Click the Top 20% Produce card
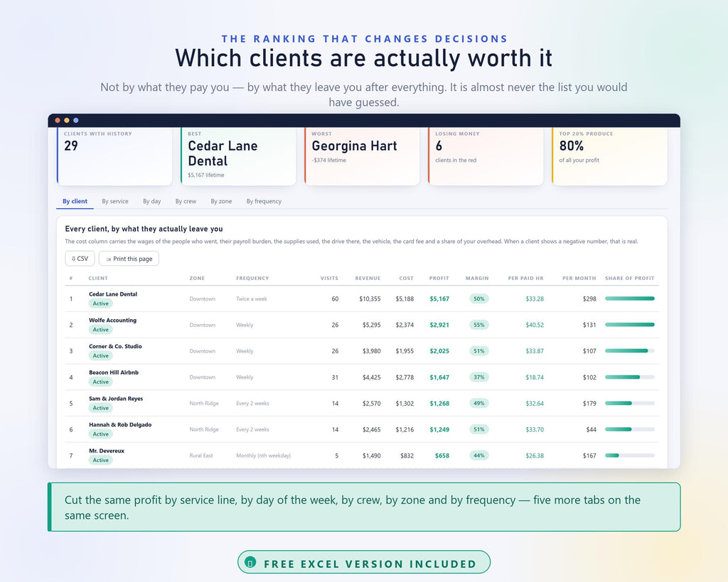Viewport: 728px width, 582px height. click(x=609, y=156)
